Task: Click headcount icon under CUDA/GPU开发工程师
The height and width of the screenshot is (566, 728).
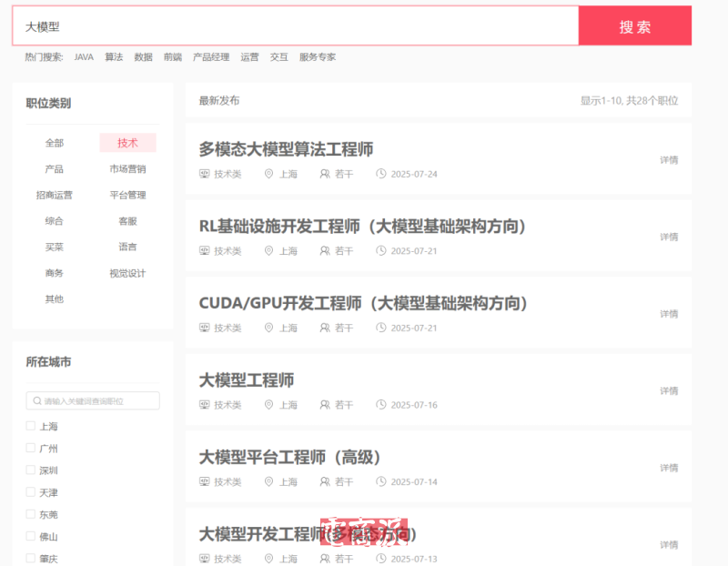Action: tap(325, 328)
